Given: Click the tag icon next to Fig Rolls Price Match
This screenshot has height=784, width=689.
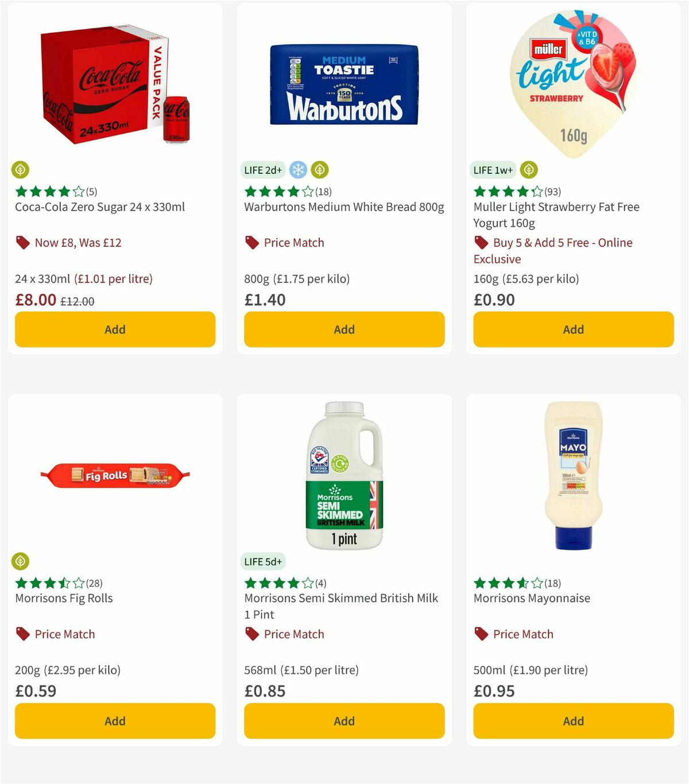Looking at the screenshot, I should (22, 634).
